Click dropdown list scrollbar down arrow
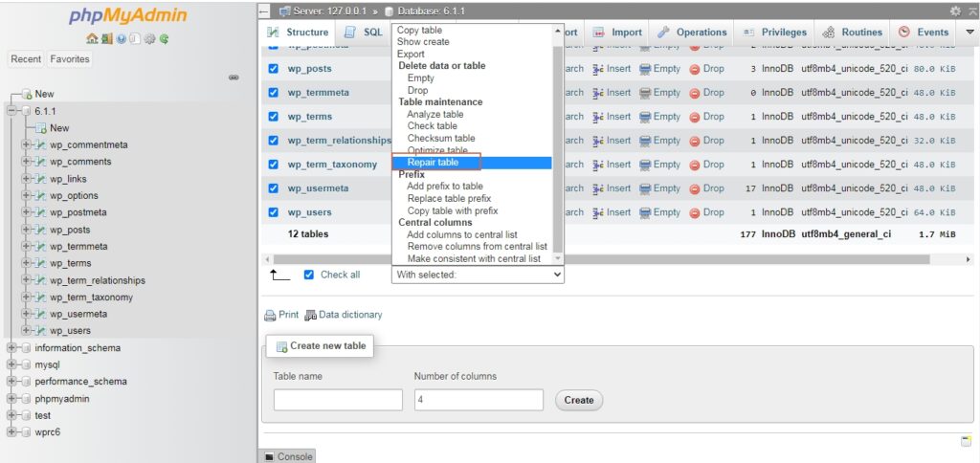The width and height of the screenshot is (980, 463). coord(558,258)
